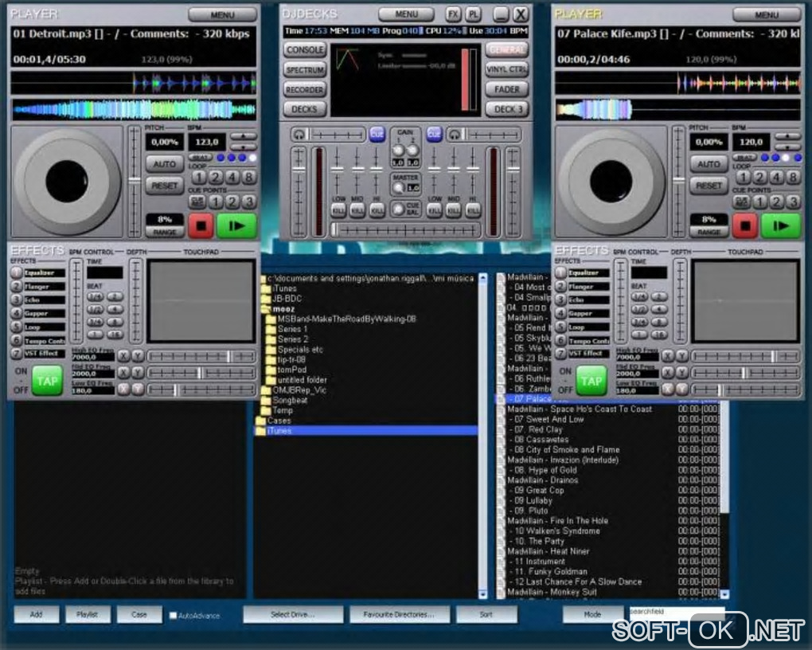Set left deck loop length 8
The image size is (812, 650).
click(x=249, y=178)
